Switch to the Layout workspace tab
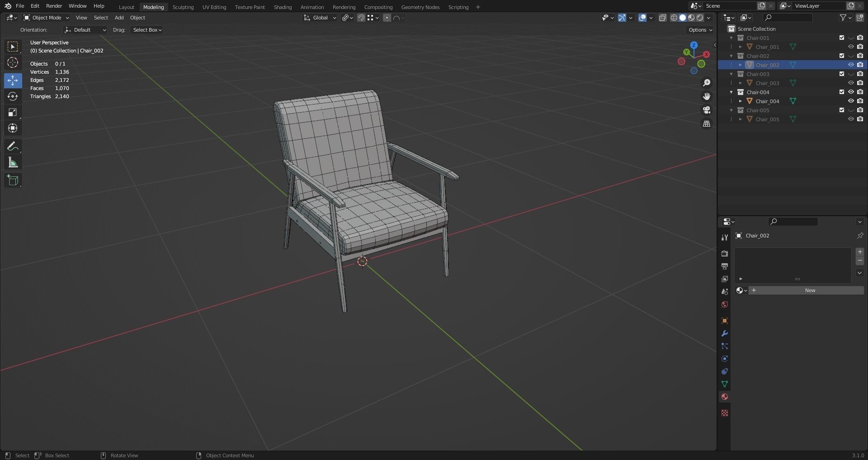The image size is (868, 460). pos(127,7)
